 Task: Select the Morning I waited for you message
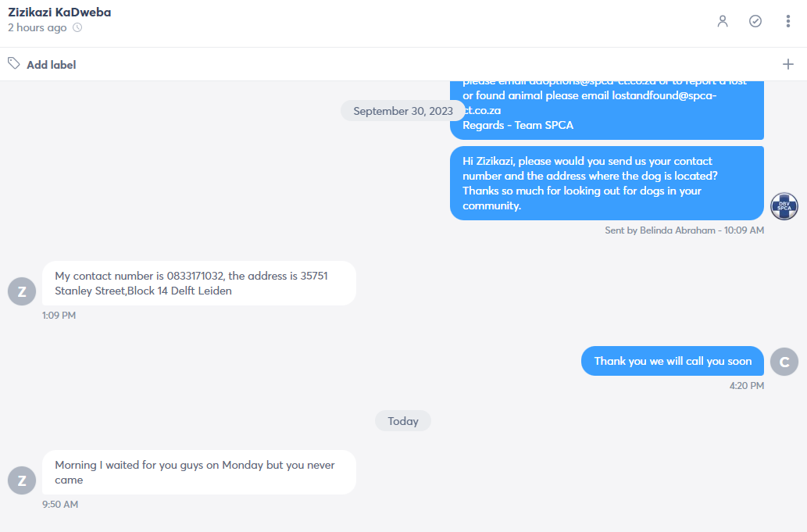click(199, 473)
